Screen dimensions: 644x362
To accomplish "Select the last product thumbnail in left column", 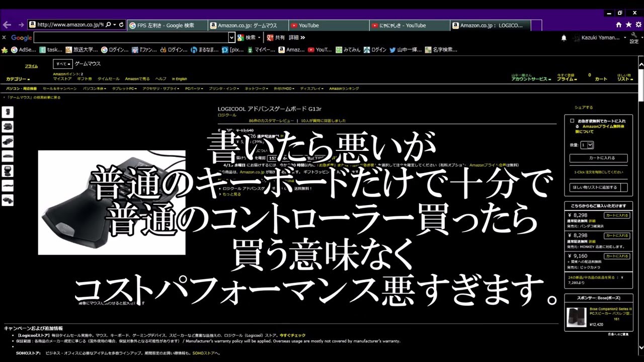I will pyautogui.click(x=8, y=200).
